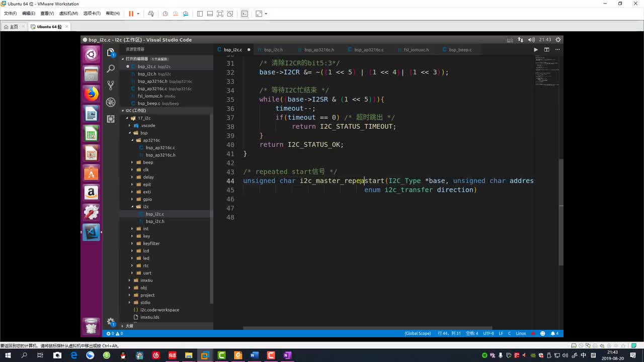Open the Source Control view
This screenshot has height=362, width=644.
(x=111, y=85)
